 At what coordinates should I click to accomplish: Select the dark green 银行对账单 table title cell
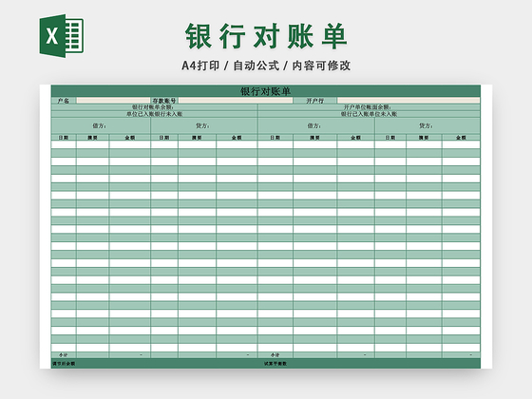click(266, 91)
